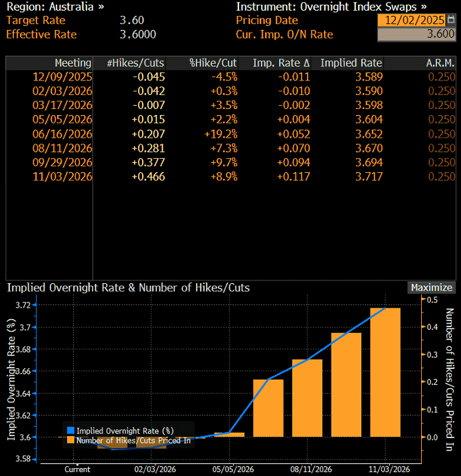Click the Effective Rate value 3.6000
Viewport: 461px width, 476px height.
click(x=138, y=35)
